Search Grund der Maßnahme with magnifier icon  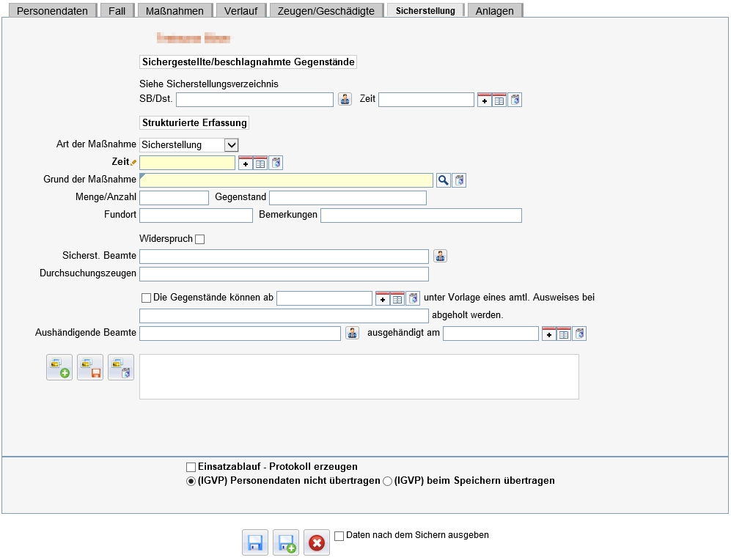444,180
